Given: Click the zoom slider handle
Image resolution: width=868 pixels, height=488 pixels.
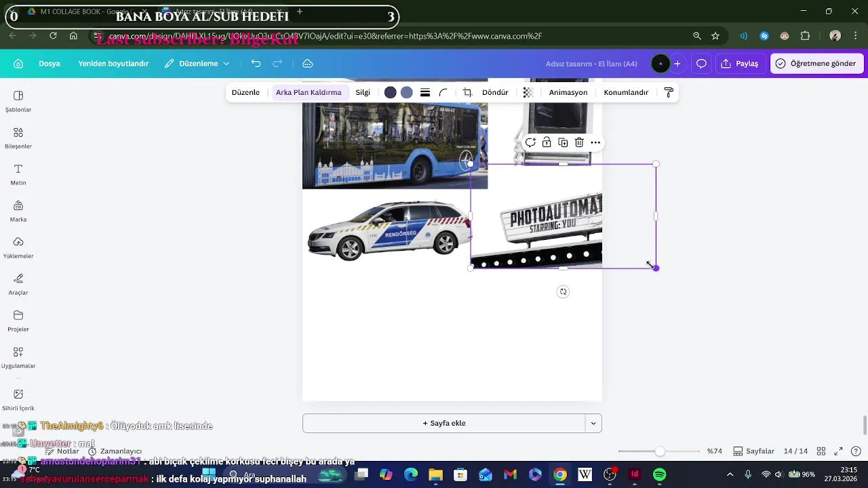Looking at the screenshot, I should tap(660, 451).
